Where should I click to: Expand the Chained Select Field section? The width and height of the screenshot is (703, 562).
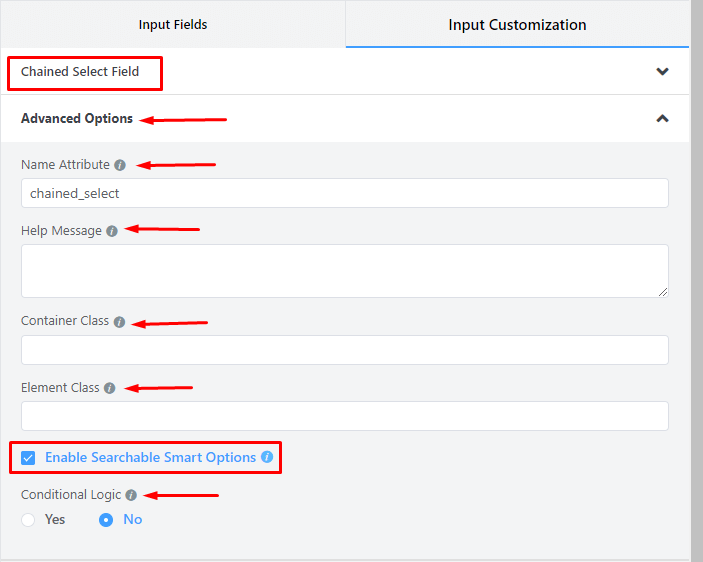point(661,72)
